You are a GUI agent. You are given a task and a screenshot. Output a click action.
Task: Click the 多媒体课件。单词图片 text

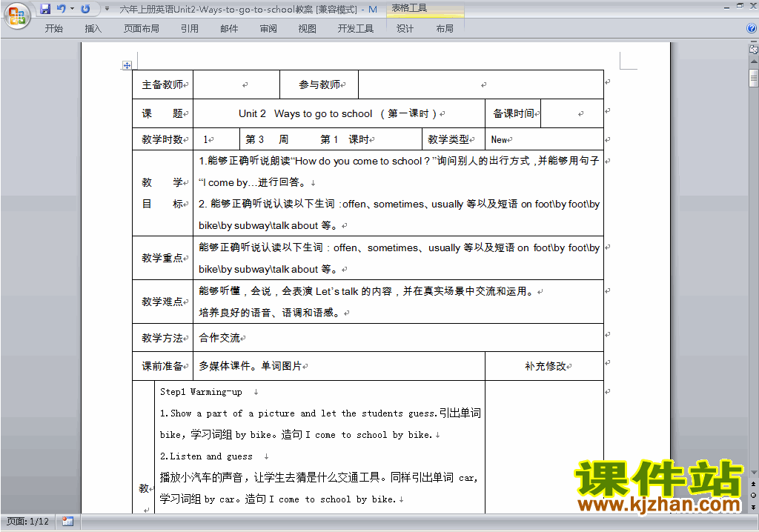[251, 366]
